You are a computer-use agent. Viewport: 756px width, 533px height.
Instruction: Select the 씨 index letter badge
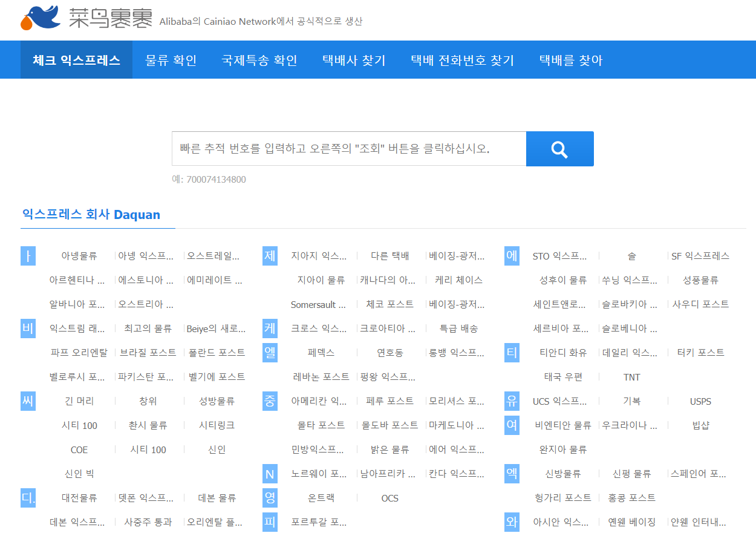tap(28, 401)
